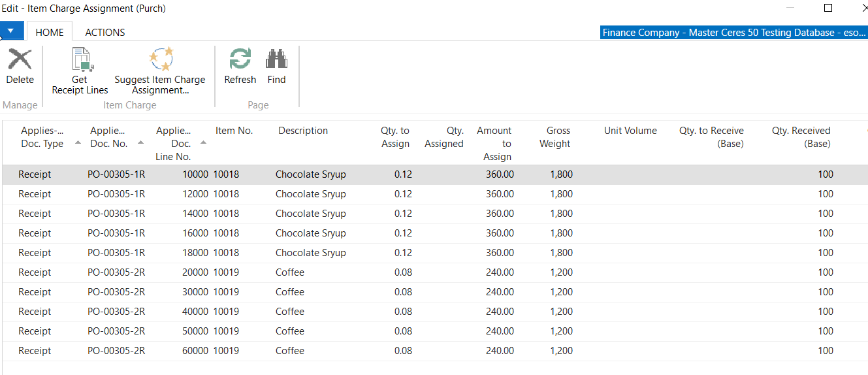
Task: Click the company name banner in ribbon
Action: pos(733,32)
